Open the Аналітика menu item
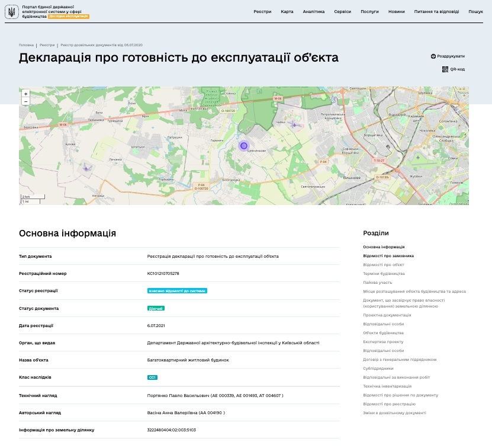The height and width of the screenshot is (448, 492). [x=314, y=12]
